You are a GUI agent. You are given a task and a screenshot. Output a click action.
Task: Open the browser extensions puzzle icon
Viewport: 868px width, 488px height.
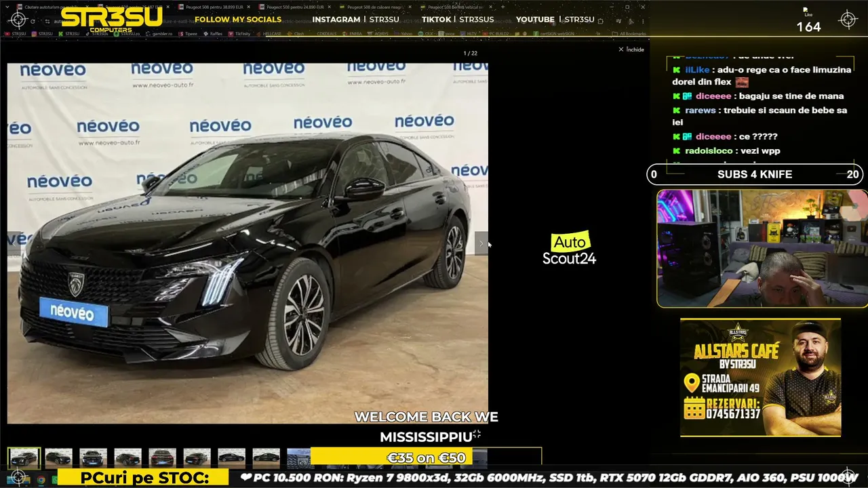click(x=601, y=21)
